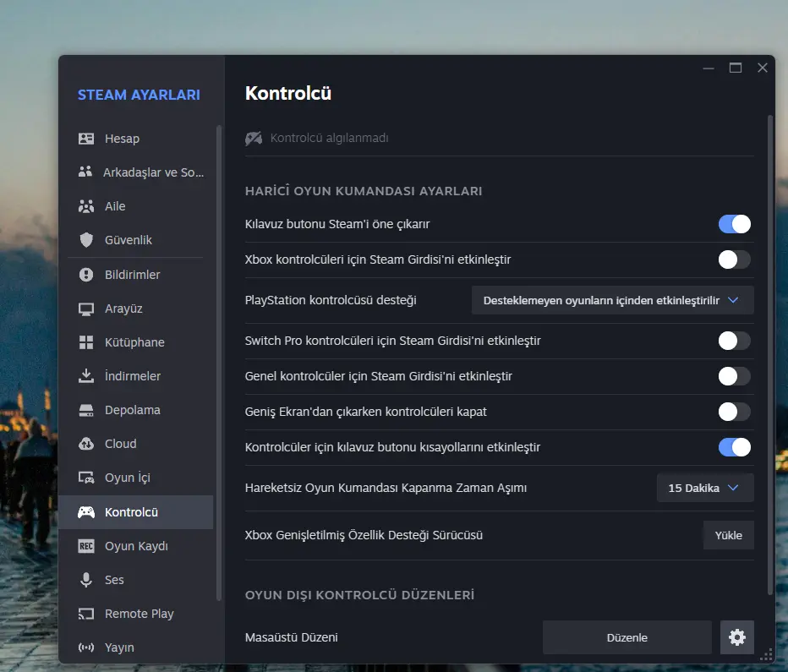The height and width of the screenshot is (672, 788).
Task: Click the sidebar vertical scrollbar
Action: tap(219, 363)
